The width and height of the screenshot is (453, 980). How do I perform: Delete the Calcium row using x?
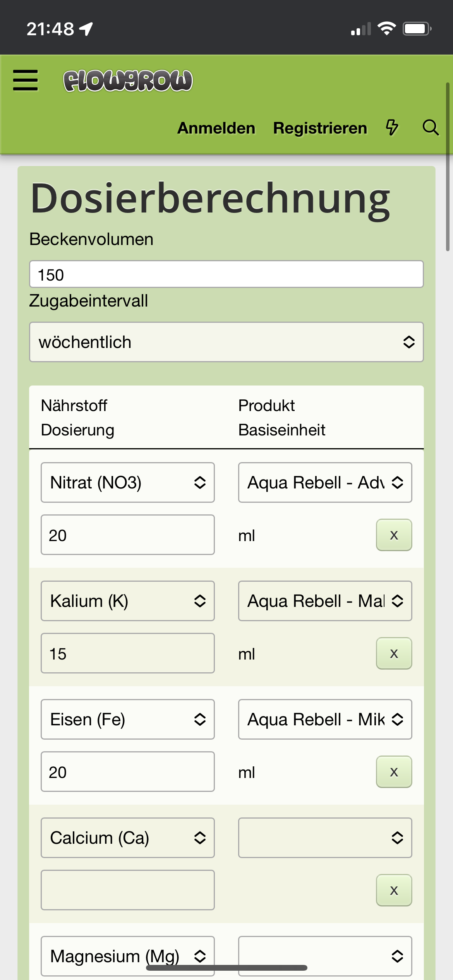(394, 890)
